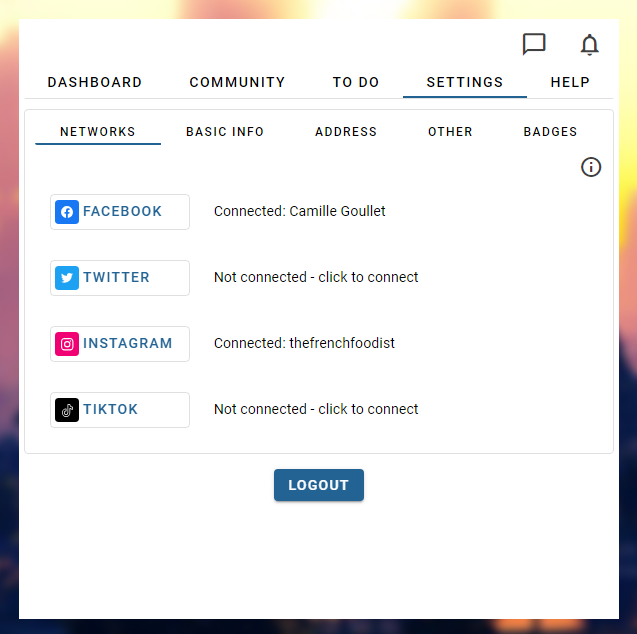Click the TikTok logo icon
Viewport: 637px width, 634px height.
coord(67,410)
